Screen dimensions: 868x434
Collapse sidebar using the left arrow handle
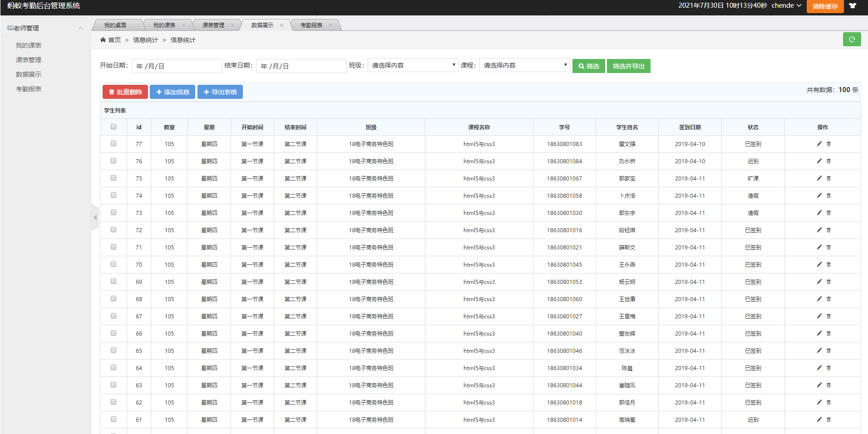pyautogui.click(x=95, y=218)
